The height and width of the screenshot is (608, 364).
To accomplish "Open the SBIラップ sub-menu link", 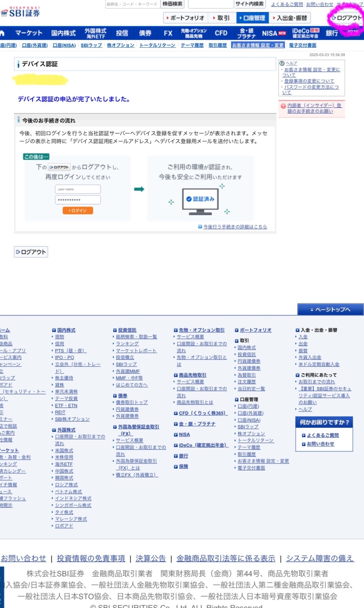I will click(91, 46).
